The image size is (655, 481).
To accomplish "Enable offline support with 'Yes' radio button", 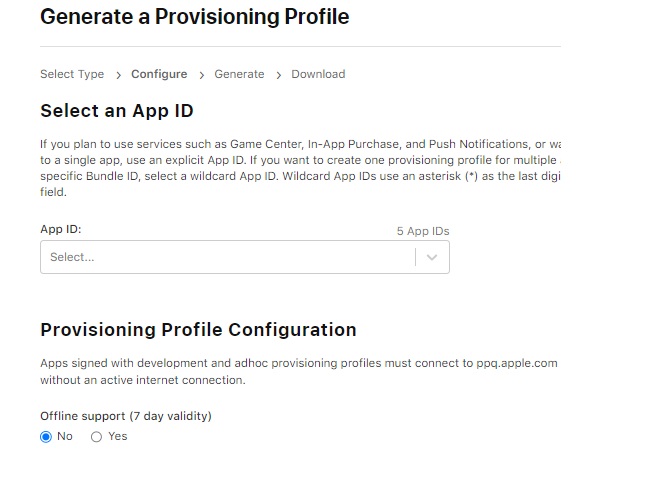I will click(97, 437).
